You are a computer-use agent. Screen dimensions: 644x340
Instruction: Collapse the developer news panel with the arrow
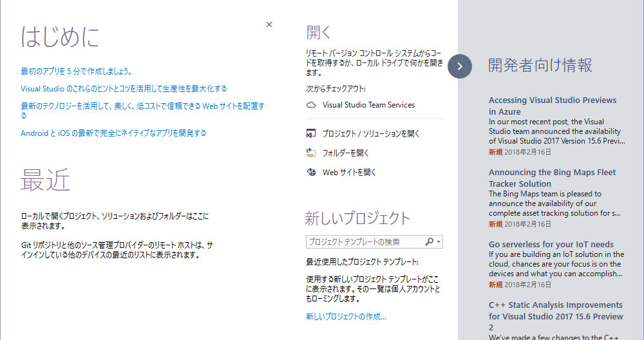[x=460, y=66]
